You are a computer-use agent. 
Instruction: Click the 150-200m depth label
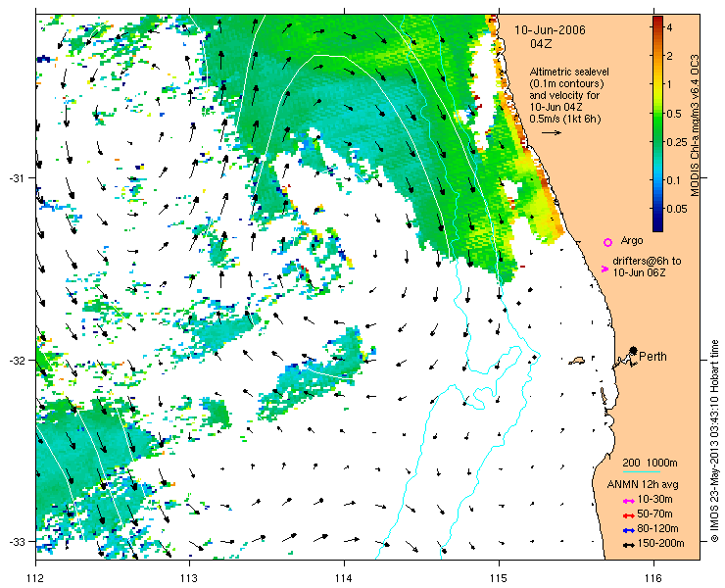coord(660,544)
